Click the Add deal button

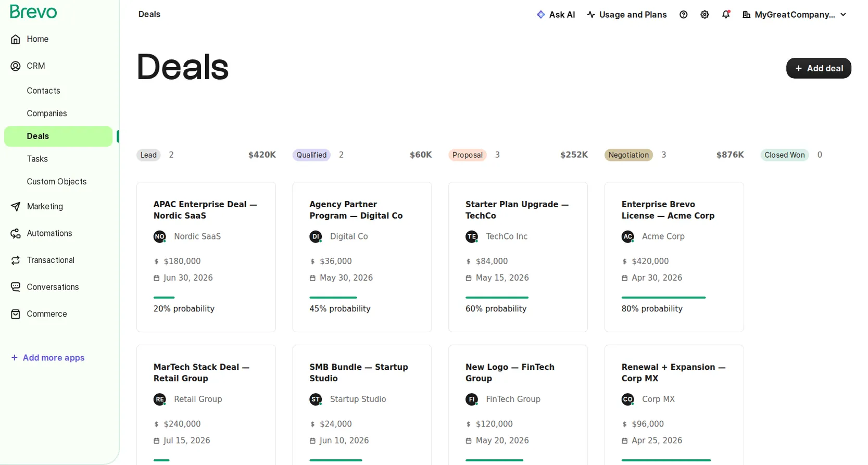tap(819, 68)
